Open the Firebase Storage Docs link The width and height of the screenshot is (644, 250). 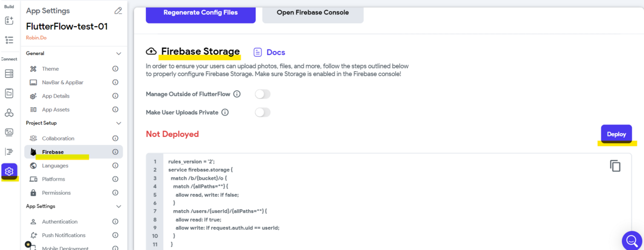point(269,53)
